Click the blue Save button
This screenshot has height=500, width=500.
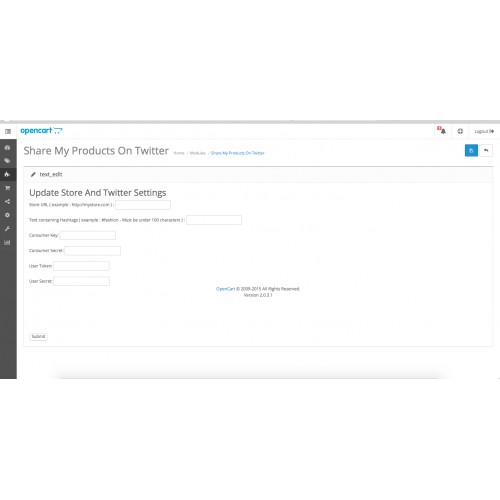point(471,151)
